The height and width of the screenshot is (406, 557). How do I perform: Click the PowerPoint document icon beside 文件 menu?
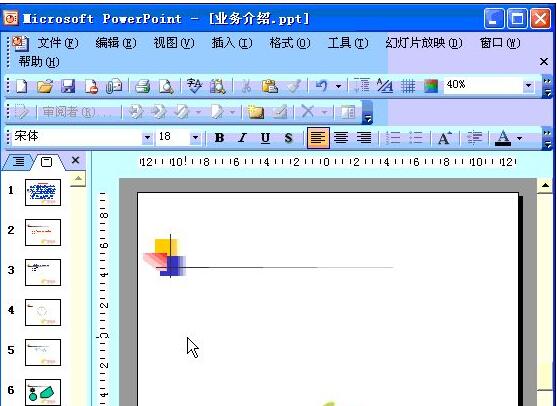click(x=20, y=43)
